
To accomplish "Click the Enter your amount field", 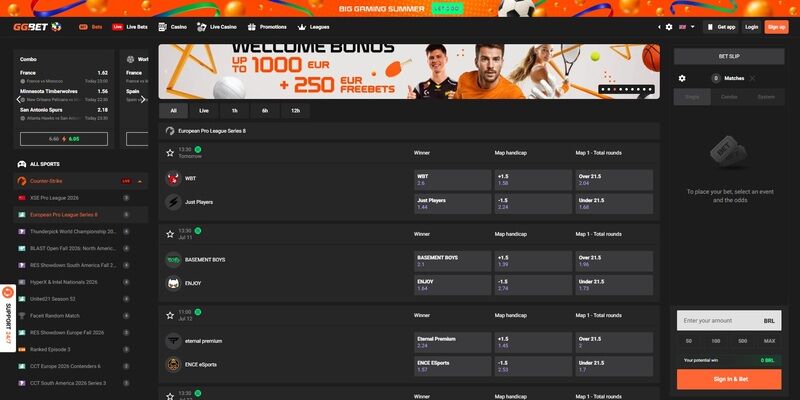I will (x=729, y=321).
